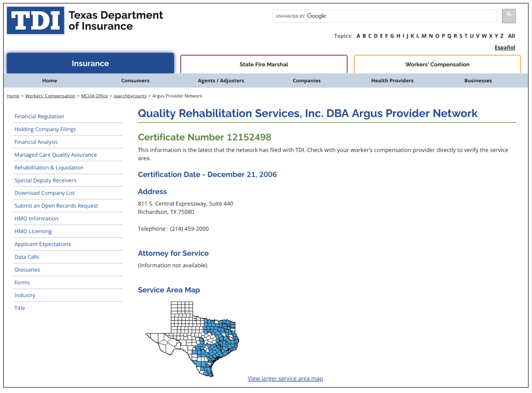The image size is (532, 393).
Task: Open topic letter A
Action: (x=358, y=36)
